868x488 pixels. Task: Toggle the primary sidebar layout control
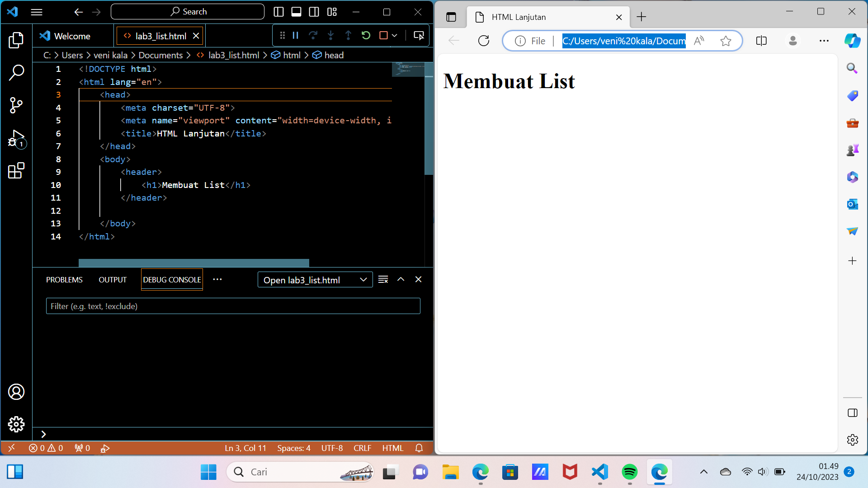279,12
